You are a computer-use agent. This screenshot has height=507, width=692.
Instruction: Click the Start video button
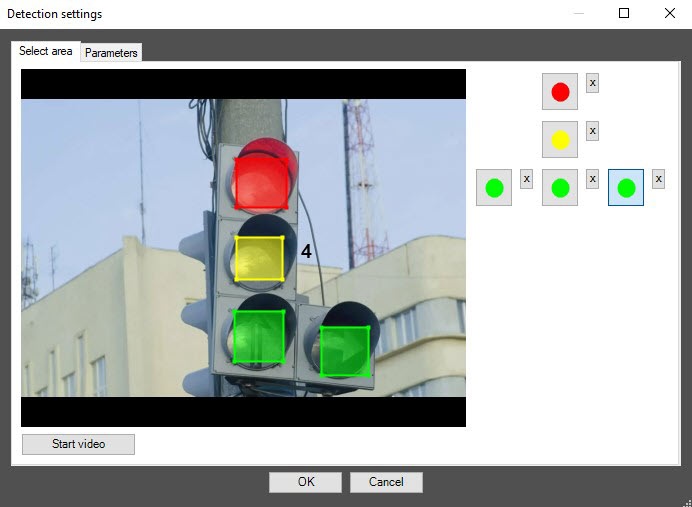[x=79, y=444]
